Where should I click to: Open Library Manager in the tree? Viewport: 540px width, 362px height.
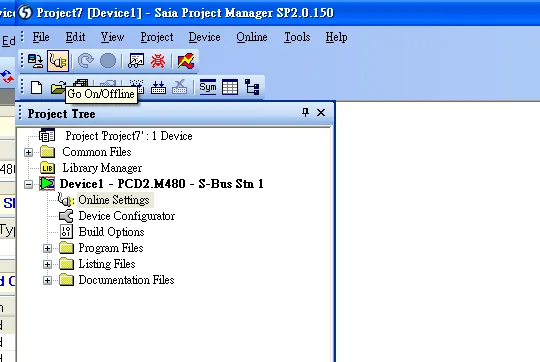click(x=102, y=168)
